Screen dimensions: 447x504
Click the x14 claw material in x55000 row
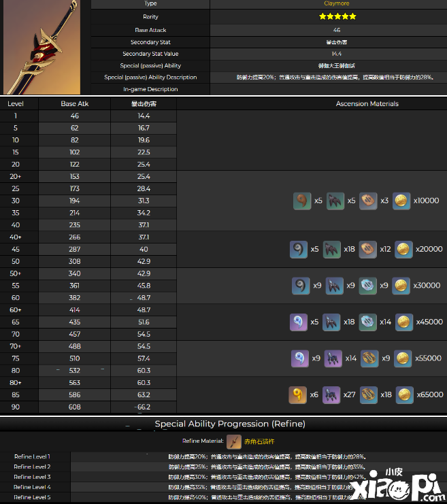333,358
